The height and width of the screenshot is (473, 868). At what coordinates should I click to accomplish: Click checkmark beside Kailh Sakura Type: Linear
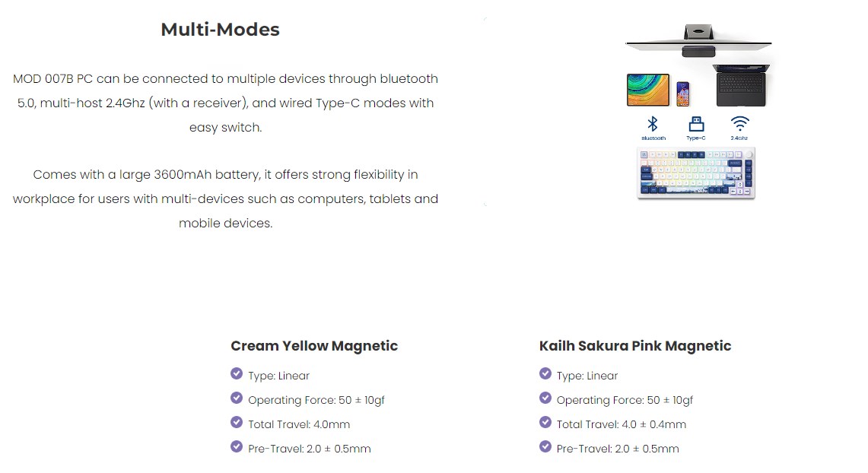click(x=545, y=373)
